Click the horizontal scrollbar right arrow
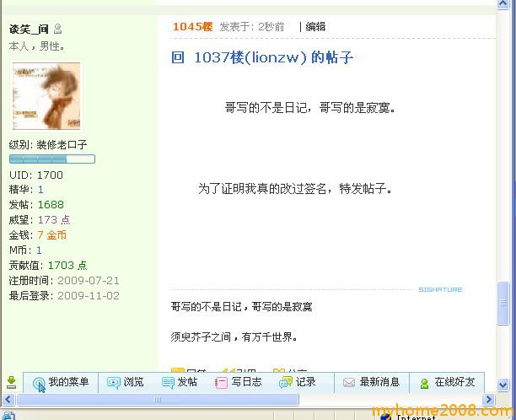516x420 pixels. pyautogui.click(x=489, y=400)
